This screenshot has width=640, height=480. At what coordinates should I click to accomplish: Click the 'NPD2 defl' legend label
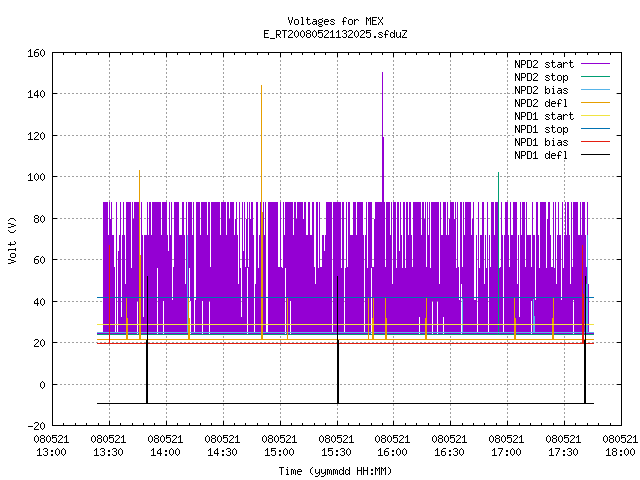tap(541, 103)
